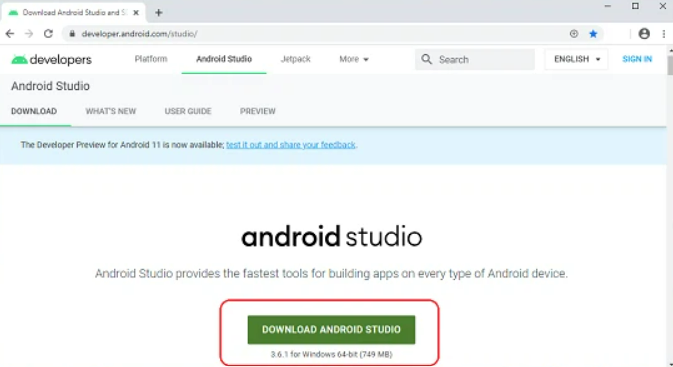Click the Android Studio page heading

click(x=50, y=86)
